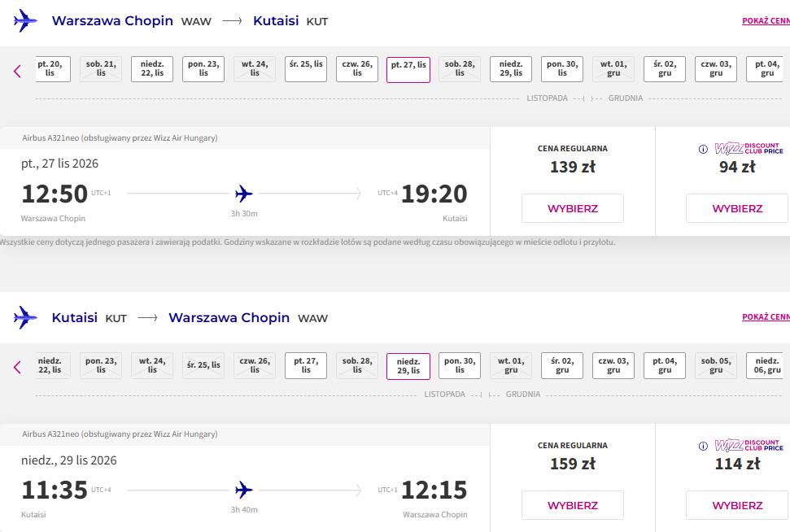This screenshot has height=532, width=790.
Task: Choose outbound date pon. 30, lis
Action: [562, 69]
